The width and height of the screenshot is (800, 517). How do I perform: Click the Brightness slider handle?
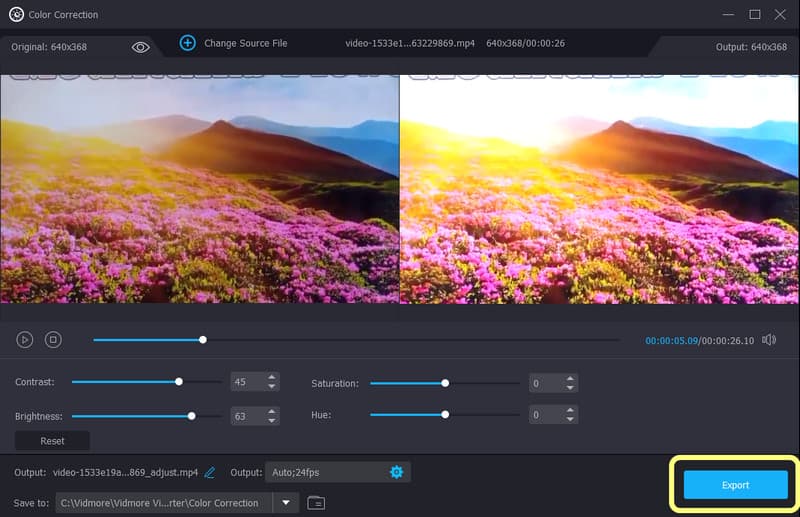click(191, 415)
